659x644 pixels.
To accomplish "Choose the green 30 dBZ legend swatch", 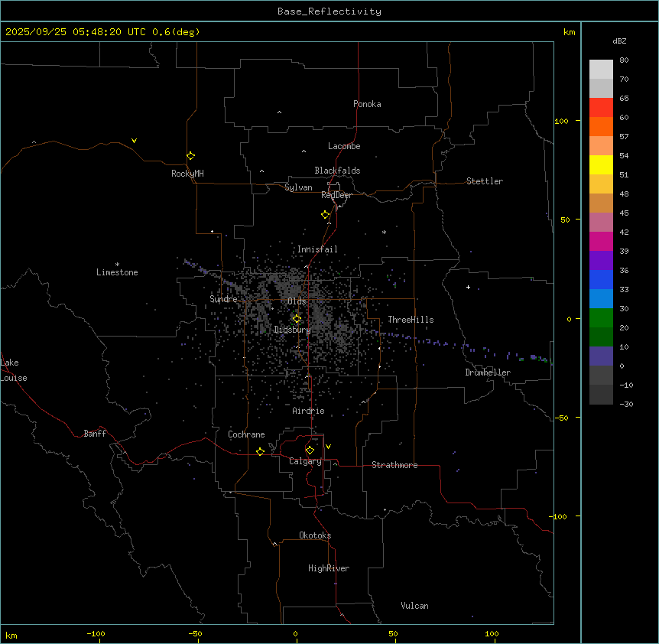I will coord(601,317).
